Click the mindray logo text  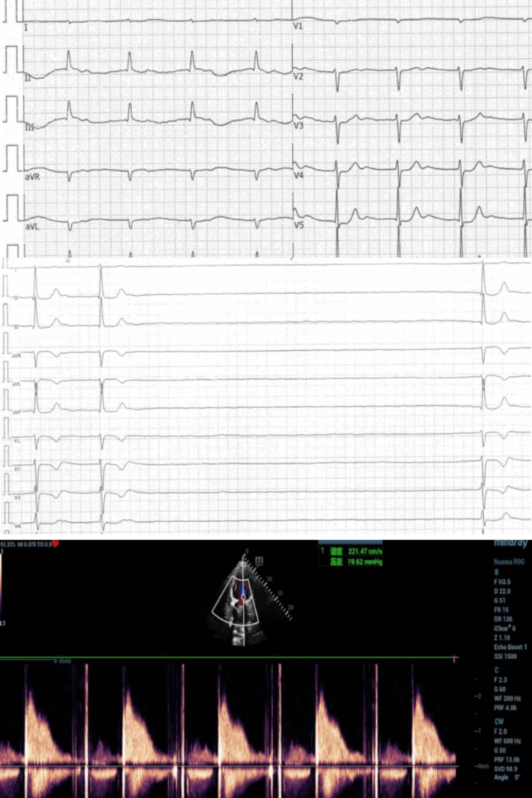[x=511, y=543]
